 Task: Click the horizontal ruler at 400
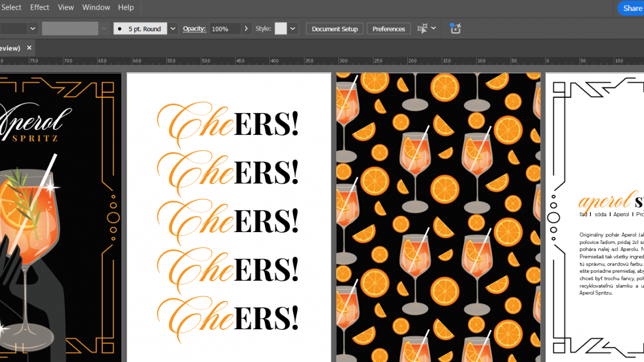pyautogui.click(x=275, y=61)
